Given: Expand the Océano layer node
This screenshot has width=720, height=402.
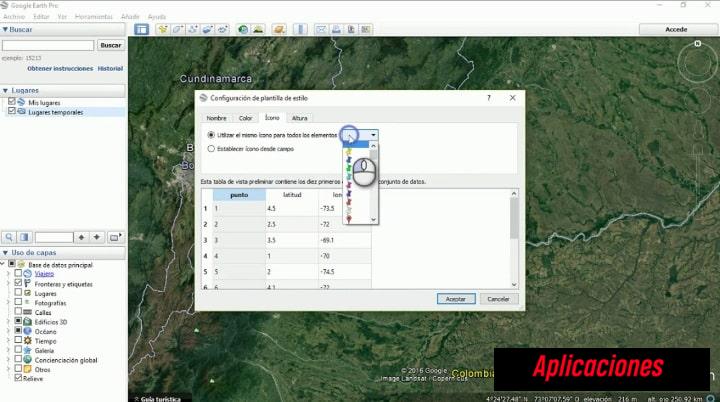Looking at the screenshot, I should pos(8,331).
